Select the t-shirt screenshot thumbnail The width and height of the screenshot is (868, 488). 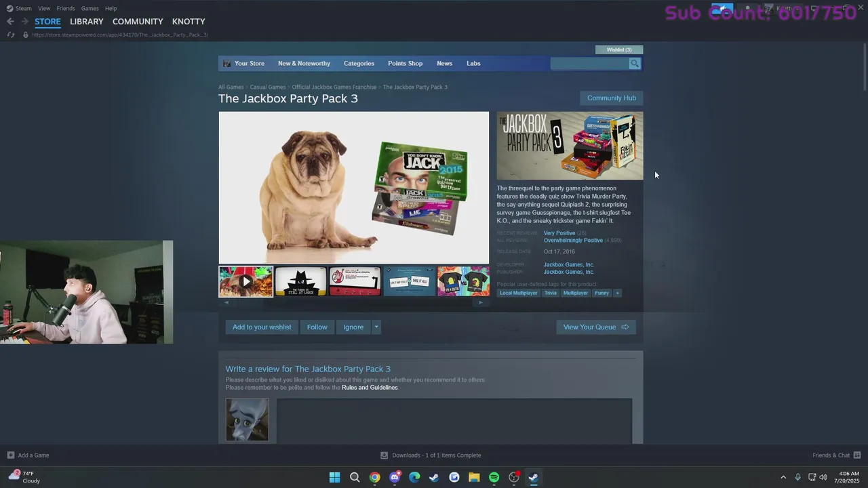[463, 281]
